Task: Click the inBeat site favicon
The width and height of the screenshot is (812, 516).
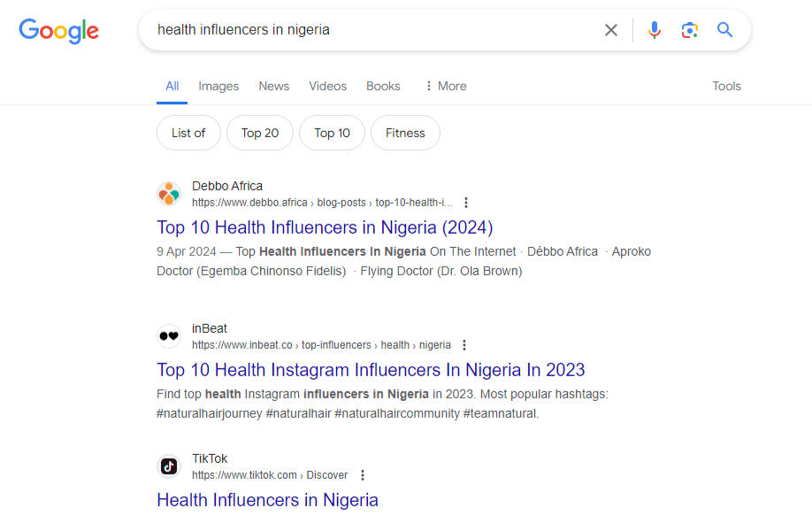Action: [169, 336]
